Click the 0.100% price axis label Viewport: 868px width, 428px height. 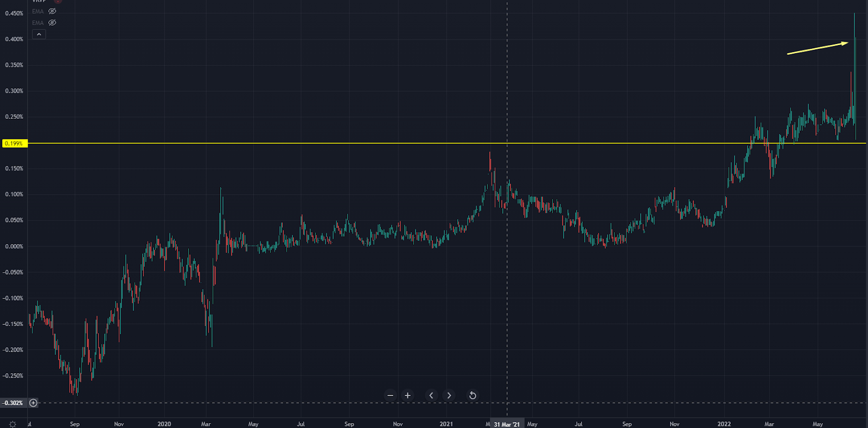tap(14, 194)
